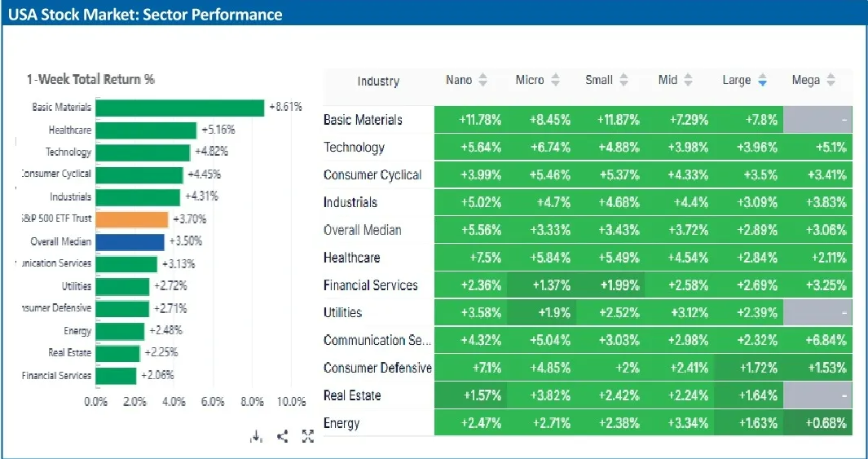
Task: Click the share icon below chart
Action: (x=282, y=437)
